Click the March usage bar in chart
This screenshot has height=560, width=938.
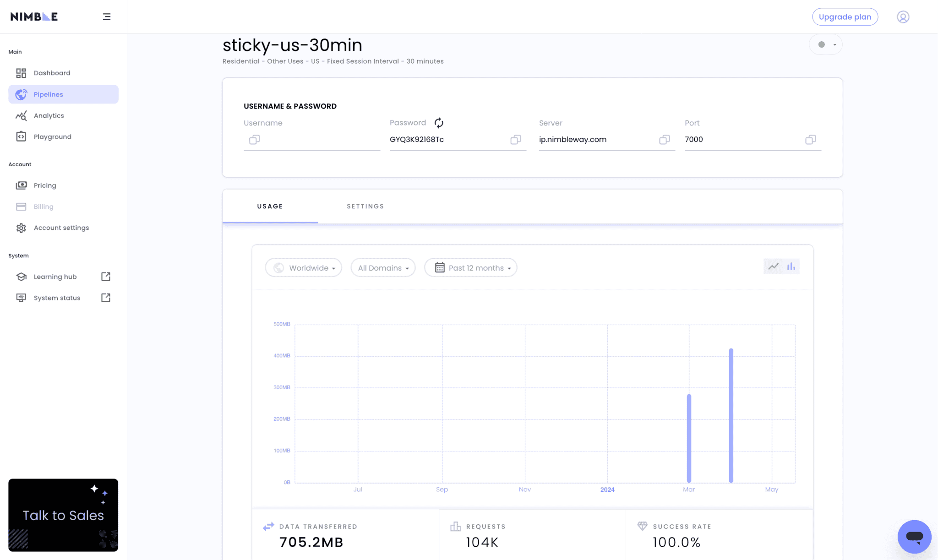[x=689, y=438]
